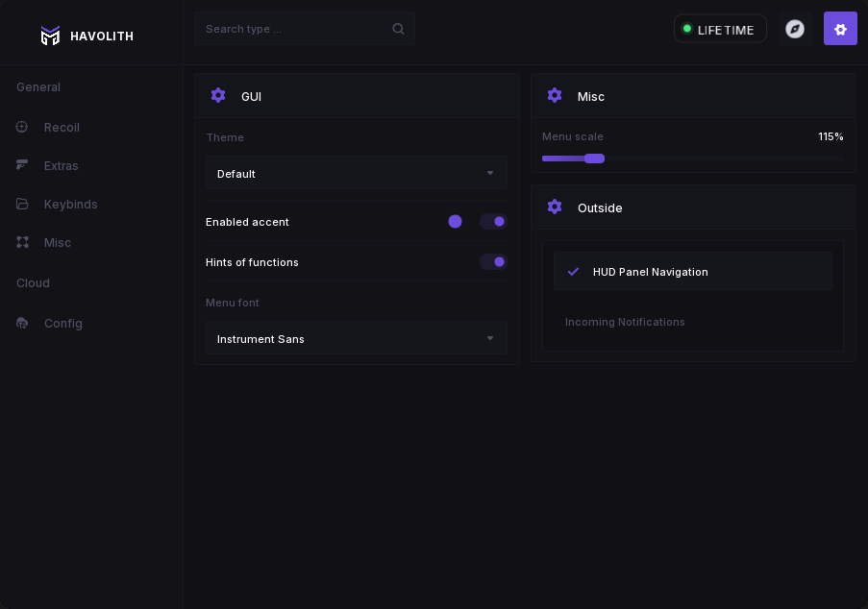The image size is (868, 609).
Task: Click the LIFE TIME status button
Action: tap(720, 29)
